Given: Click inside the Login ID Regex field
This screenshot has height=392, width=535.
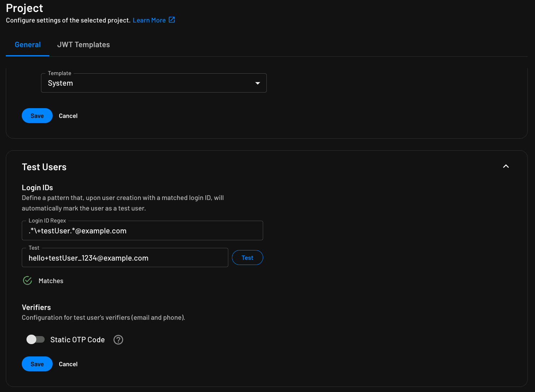Looking at the screenshot, I should click(x=142, y=230).
